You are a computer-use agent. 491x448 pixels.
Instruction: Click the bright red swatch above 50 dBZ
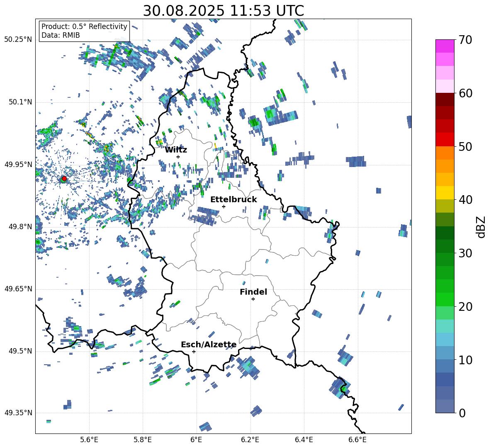coord(445,140)
